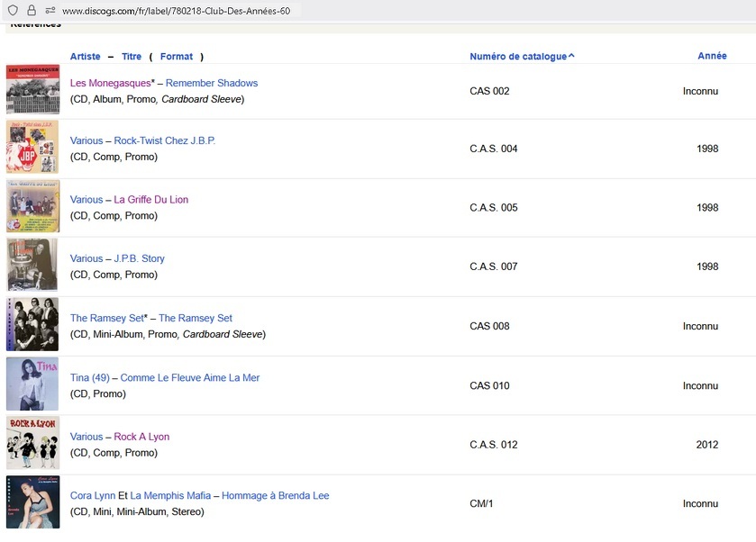Sort list by Année column

click(712, 56)
